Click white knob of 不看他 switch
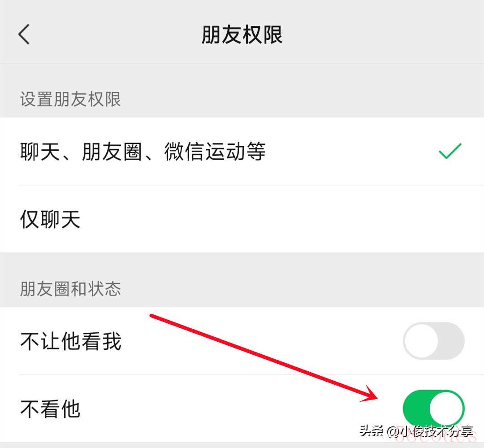The image size is (484, 448). tap(446, 409)
